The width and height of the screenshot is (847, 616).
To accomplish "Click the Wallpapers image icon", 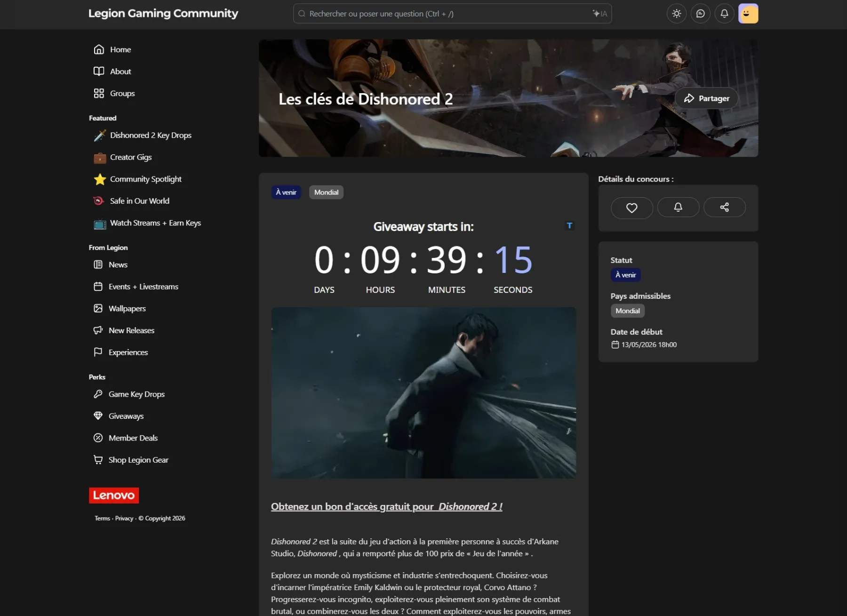I will tap(98, 308).
